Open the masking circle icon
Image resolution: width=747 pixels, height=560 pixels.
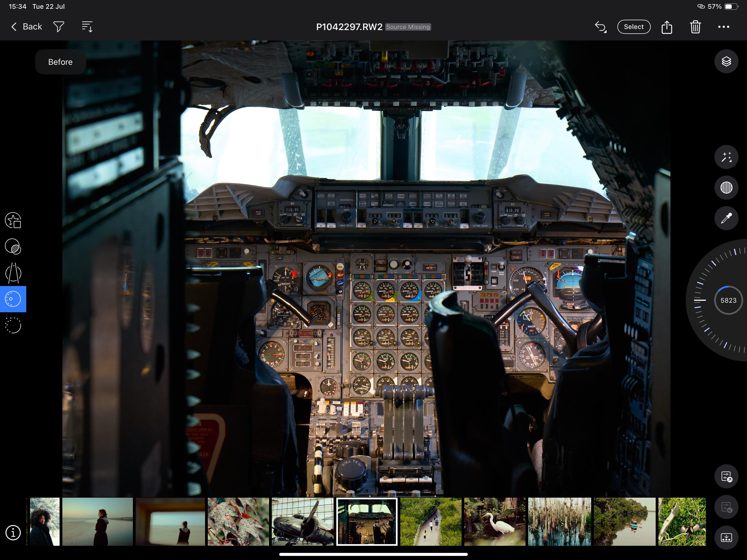click(13, 247)
